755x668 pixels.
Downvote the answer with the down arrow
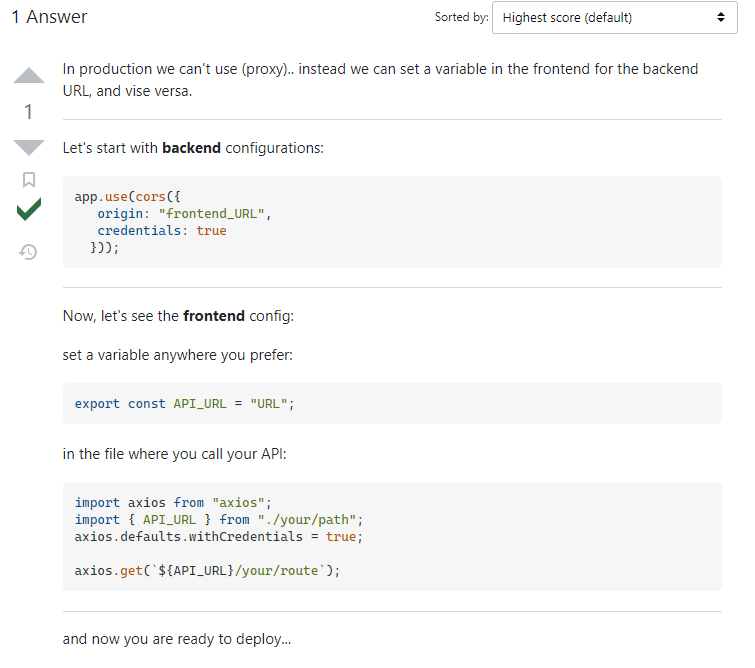[x=29, y=147]
